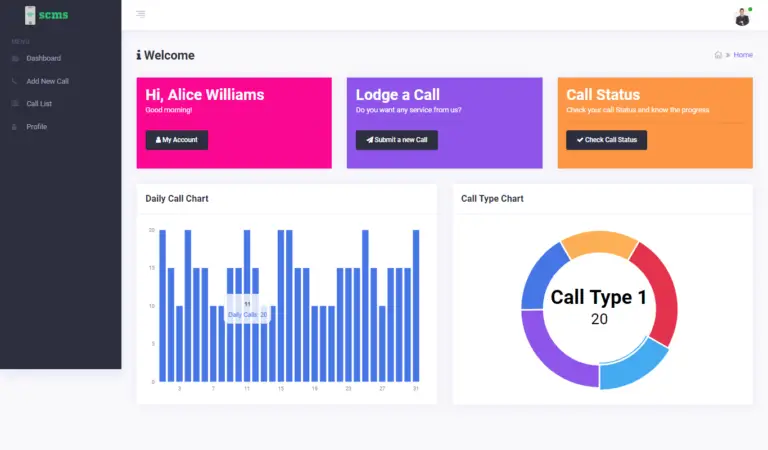Screen dimensions: 768x450
Task: Click the list icon beside Call List
Action: 15,104
